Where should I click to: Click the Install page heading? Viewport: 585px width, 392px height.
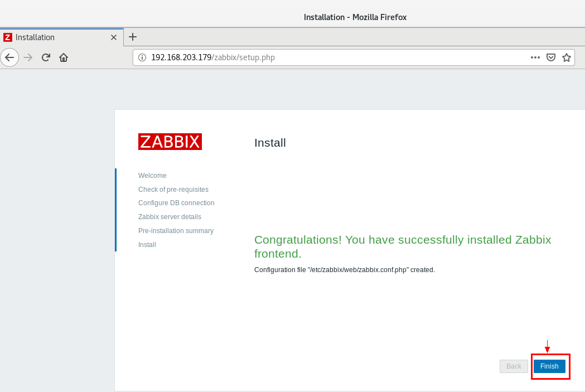click(270, 143)
